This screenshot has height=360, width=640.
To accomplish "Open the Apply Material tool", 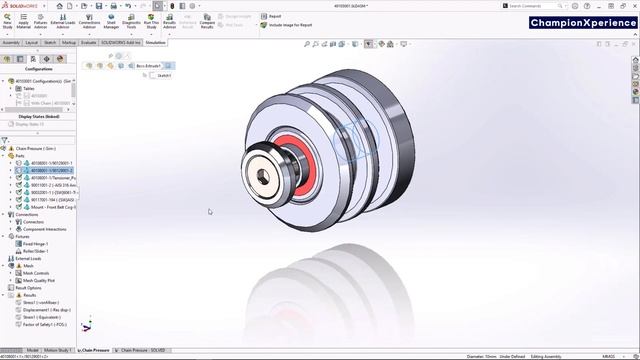I will click(x=24, y=21).
